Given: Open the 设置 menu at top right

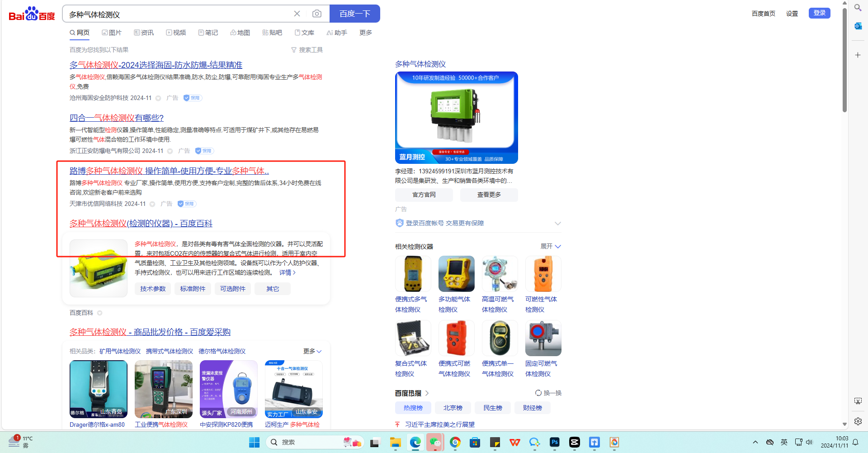Looking at the screenshot, I should pyautogui.click(x=792, y=14).
